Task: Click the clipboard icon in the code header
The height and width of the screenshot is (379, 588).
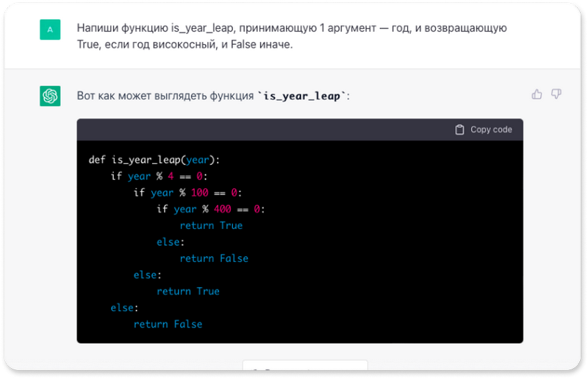Action: [x=459, y=130]
